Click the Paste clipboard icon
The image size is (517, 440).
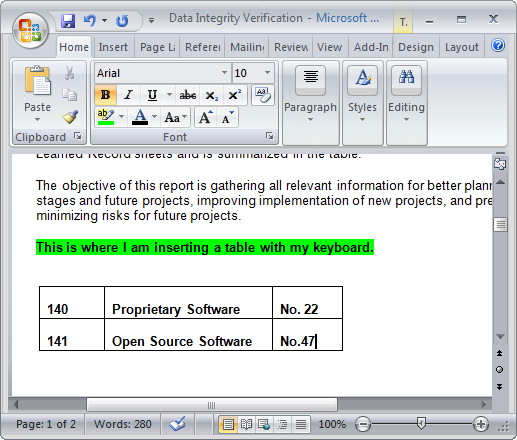(x=37, y=81)
